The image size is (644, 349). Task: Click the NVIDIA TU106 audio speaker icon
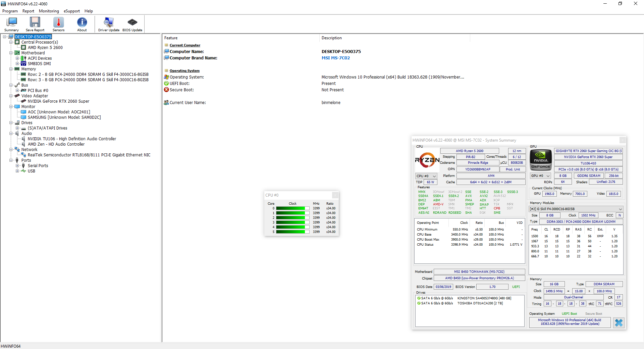pyautogui.click(x=23, y=139)
